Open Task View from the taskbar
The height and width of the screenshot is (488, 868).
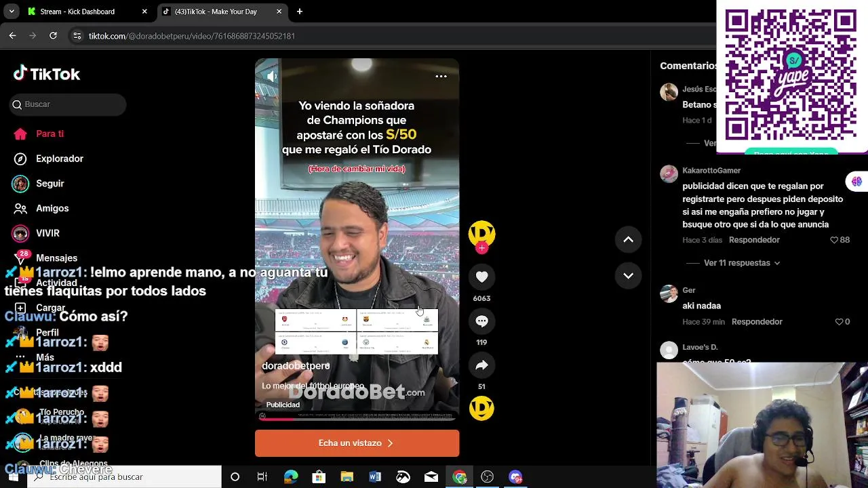(262, 477)
